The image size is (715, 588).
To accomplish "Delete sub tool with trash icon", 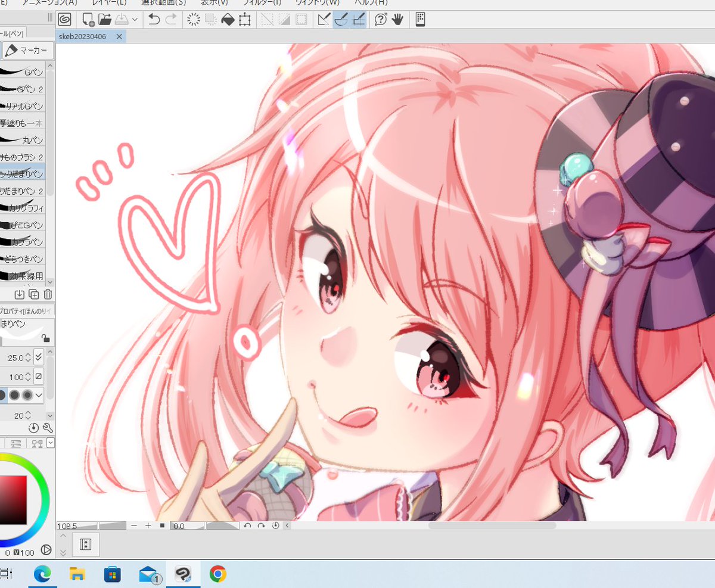I will click(x=48, y=294).
